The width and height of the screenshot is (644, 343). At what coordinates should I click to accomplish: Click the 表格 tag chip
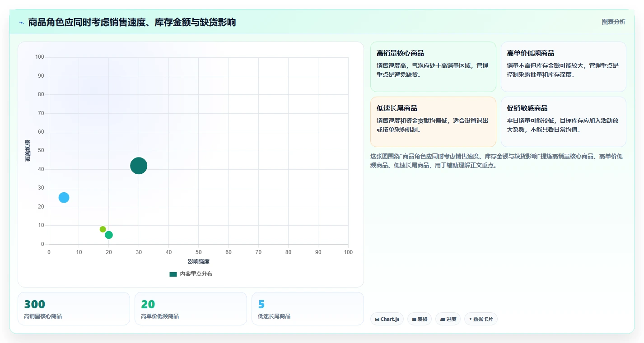tap(420, 319)
